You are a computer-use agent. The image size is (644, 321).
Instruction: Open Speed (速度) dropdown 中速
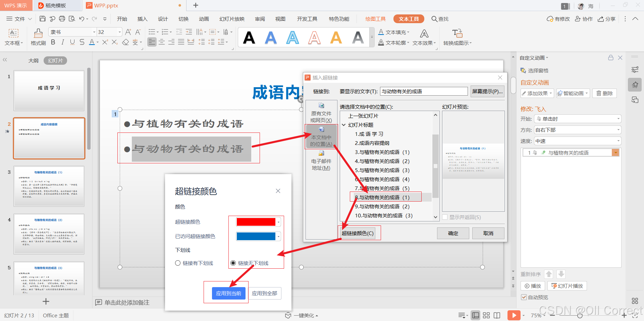tap(578, 141)
